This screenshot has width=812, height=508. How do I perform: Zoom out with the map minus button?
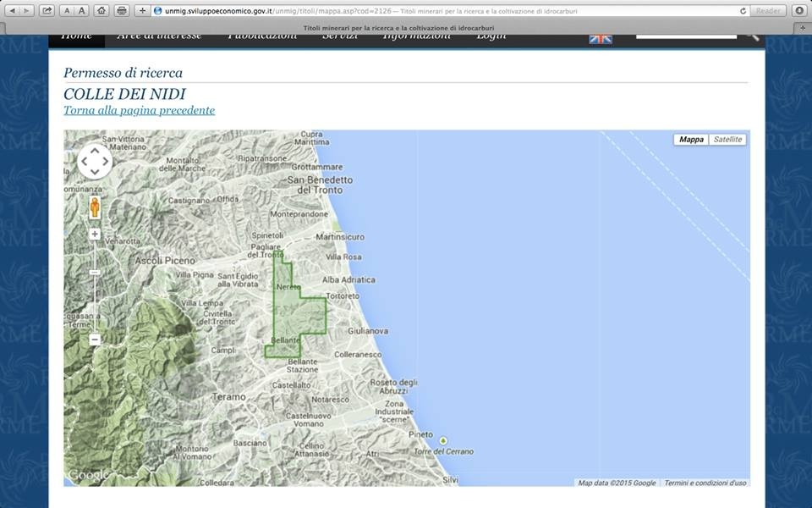coord(95,340)
